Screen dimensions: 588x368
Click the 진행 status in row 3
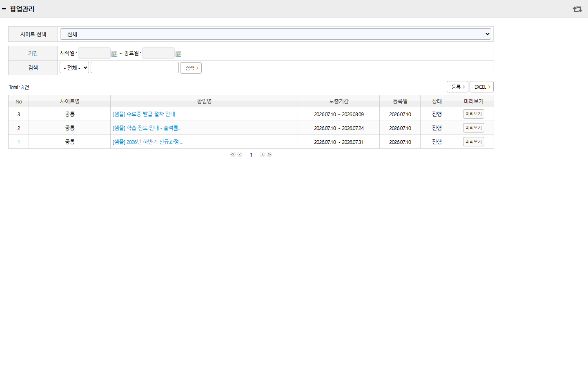[x=437, y=114]
